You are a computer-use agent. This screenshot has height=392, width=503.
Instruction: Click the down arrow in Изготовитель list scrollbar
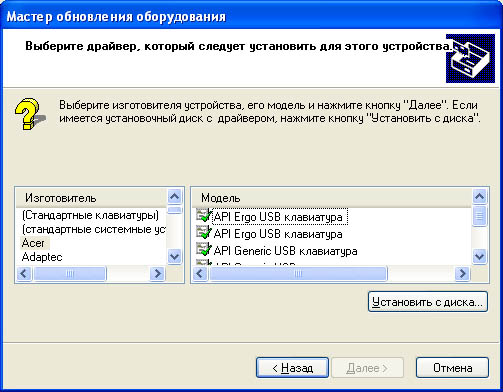tap(174, 257)
